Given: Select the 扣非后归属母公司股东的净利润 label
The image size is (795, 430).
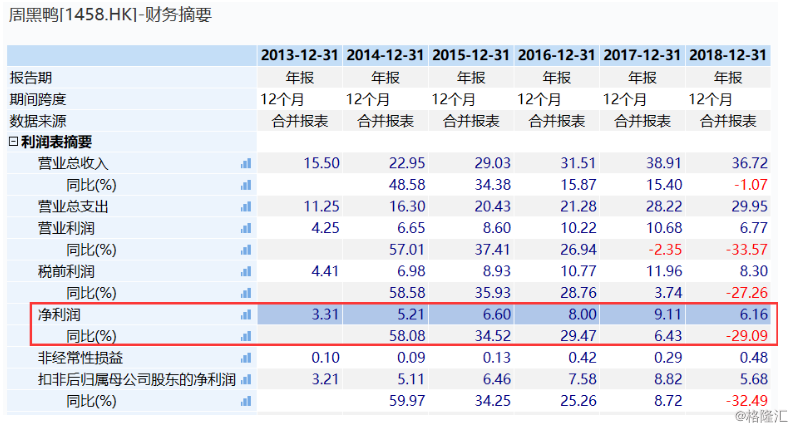Looking at the screenshot, I should 137,379.
